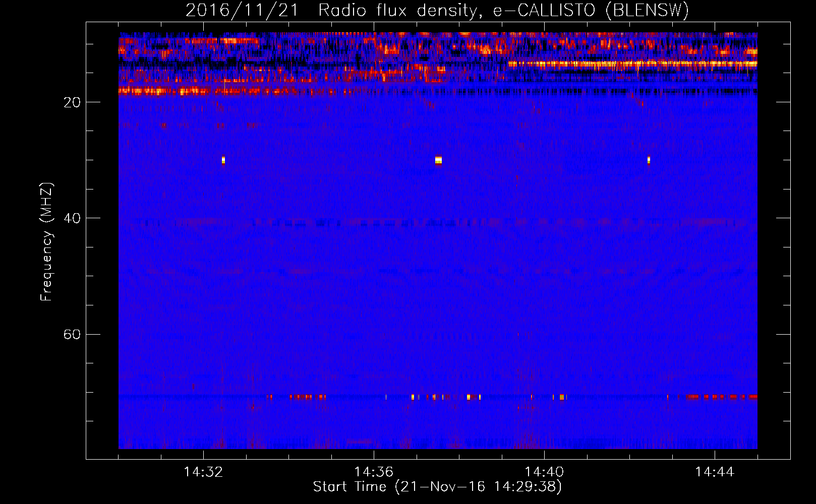The height and width of the screenshot is (504, 816).
Task: Click the "Start Time (21-Nov-16 14:29:38)" label
Action: click(x=437, y=487)
